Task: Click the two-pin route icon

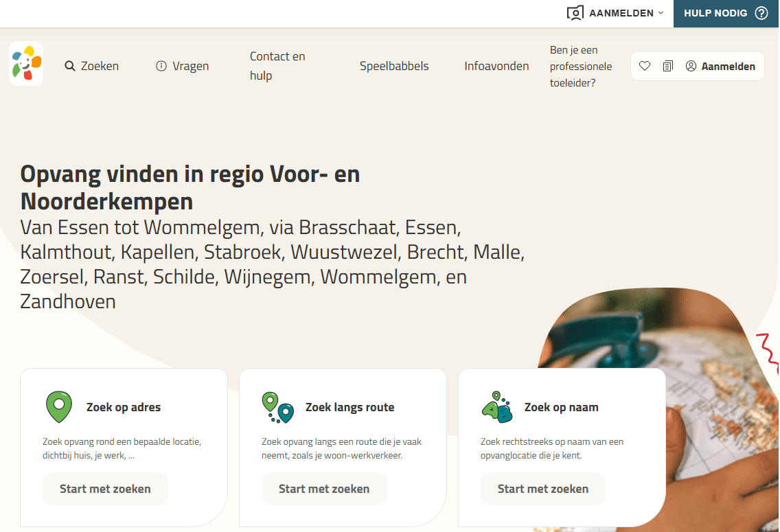Action: (277, 407)
